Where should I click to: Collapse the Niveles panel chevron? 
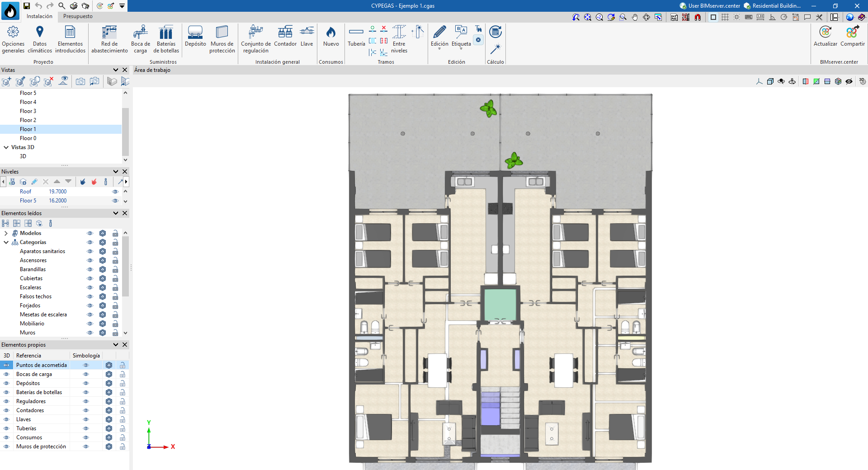[116, 172]
